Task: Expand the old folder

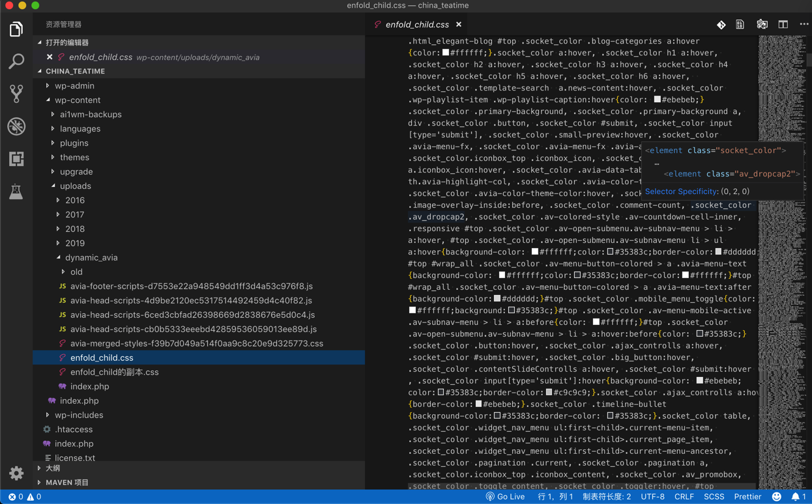Action: point(199,272)
